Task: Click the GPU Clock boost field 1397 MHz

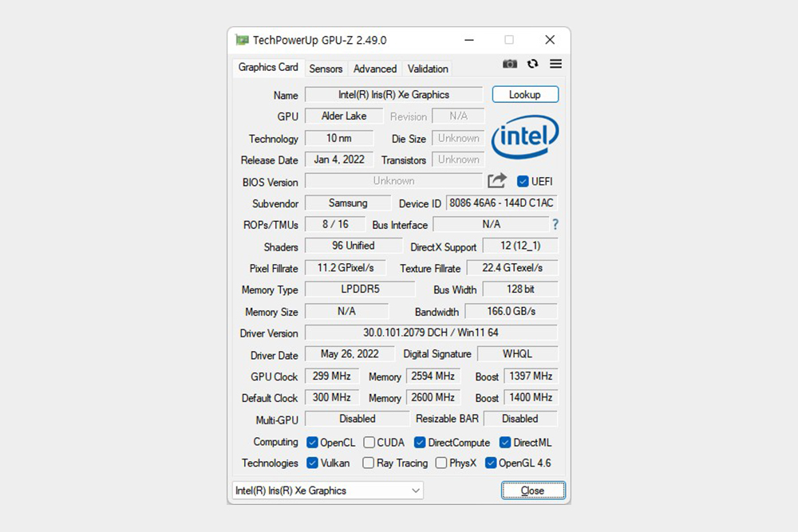Action: click(x=531, y=376)
